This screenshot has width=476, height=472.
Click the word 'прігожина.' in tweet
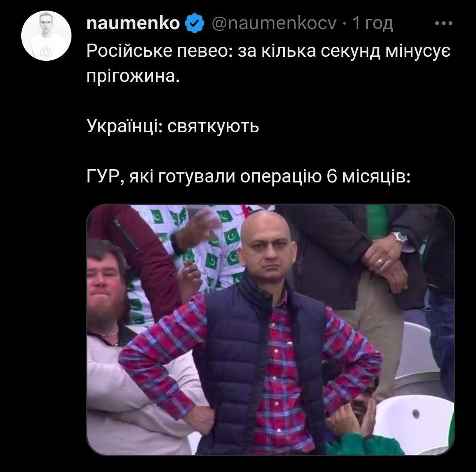point(133,76)
